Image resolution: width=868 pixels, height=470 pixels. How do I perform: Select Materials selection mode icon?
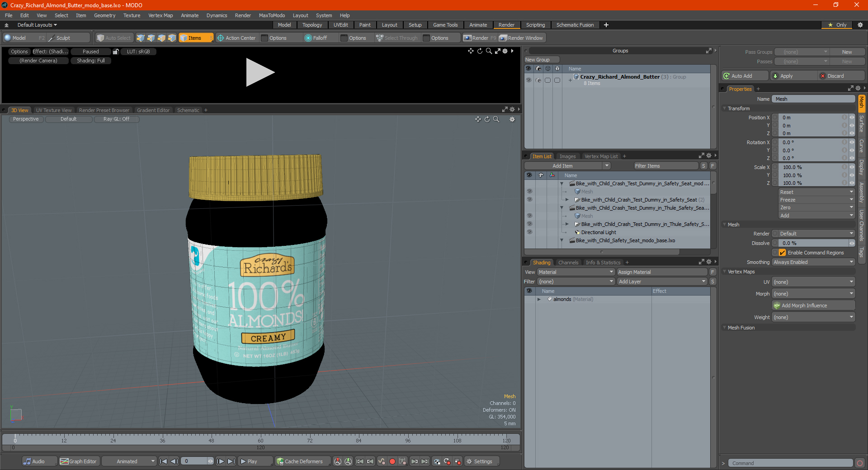pos(172,38)
